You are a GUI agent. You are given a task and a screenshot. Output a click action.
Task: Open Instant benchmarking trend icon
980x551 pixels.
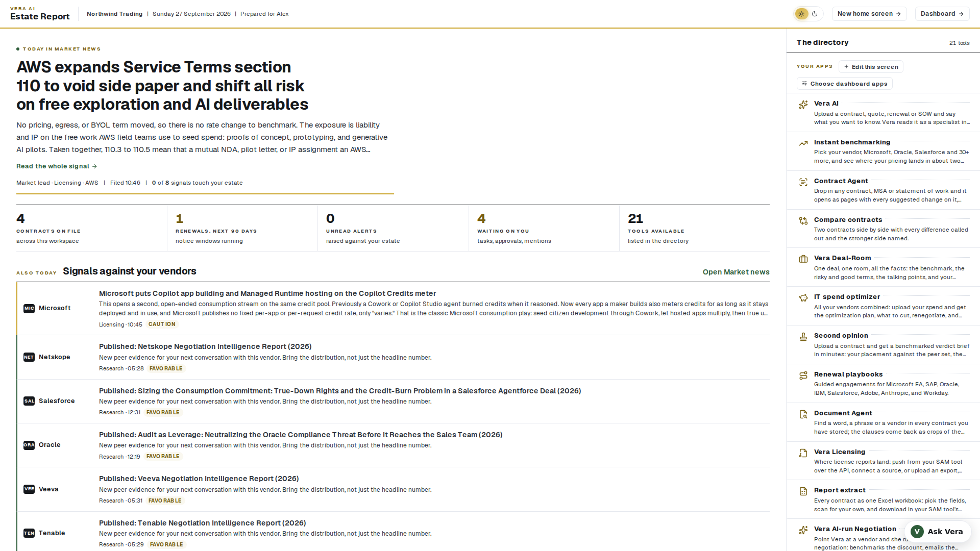point(803,143)
